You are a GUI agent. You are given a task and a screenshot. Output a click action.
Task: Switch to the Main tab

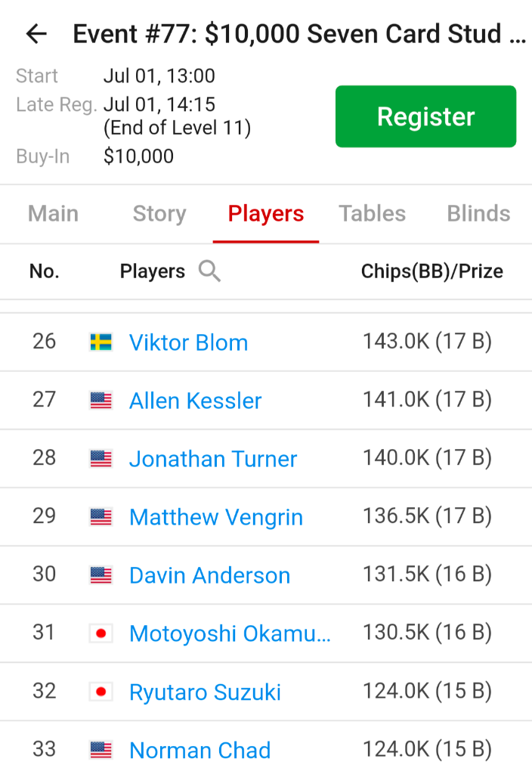tap(53, 214)
